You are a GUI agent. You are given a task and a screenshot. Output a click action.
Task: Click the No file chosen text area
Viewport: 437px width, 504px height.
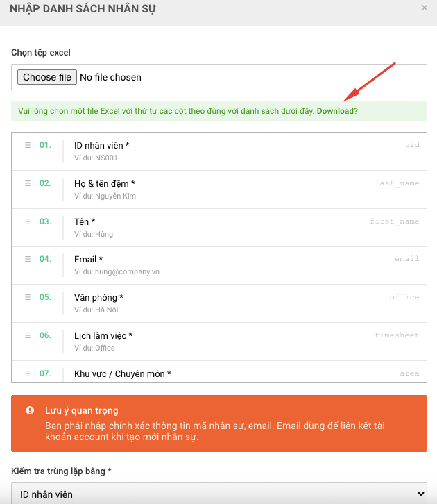click(x=110, y=78)
